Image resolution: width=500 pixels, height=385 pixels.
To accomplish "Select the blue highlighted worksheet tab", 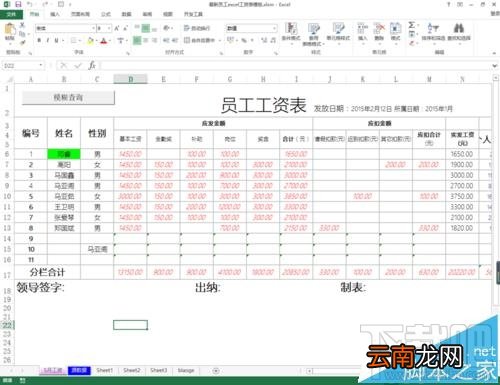I will (x=79, y=370).
